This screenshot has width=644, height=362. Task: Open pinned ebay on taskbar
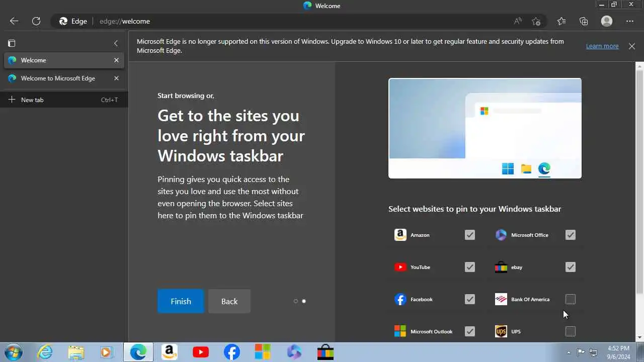[x=325, y=352]
